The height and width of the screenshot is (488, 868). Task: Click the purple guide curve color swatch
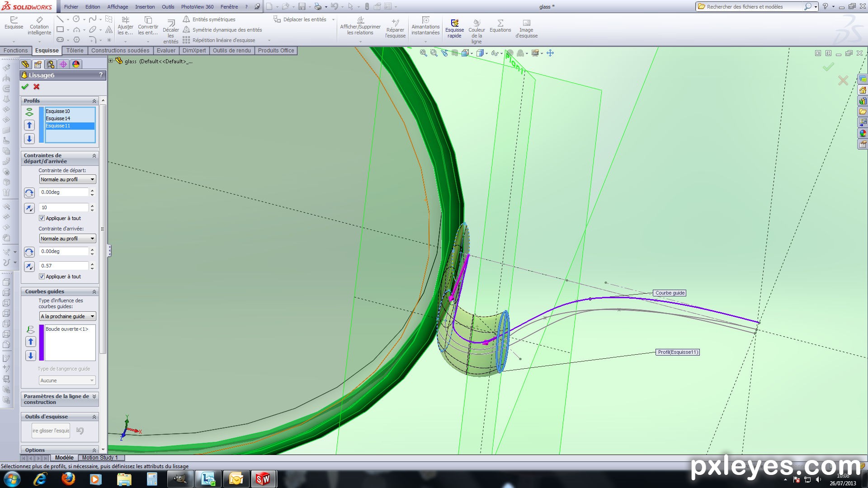[42, 343]
